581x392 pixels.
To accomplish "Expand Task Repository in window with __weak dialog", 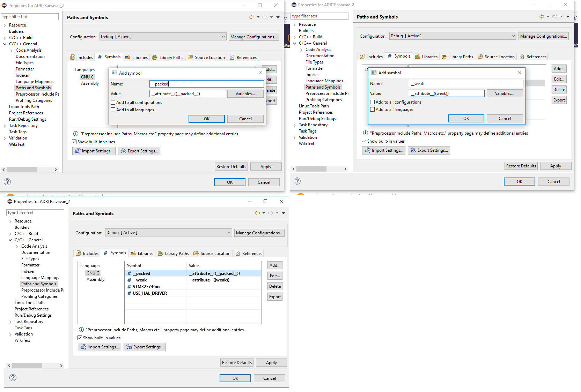I will point(295,125).
